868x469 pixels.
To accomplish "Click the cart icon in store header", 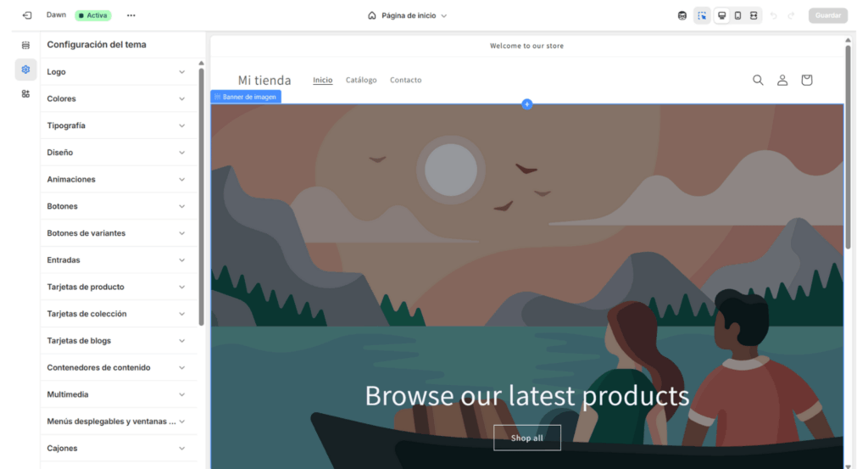I will click(x=806, y=80).
